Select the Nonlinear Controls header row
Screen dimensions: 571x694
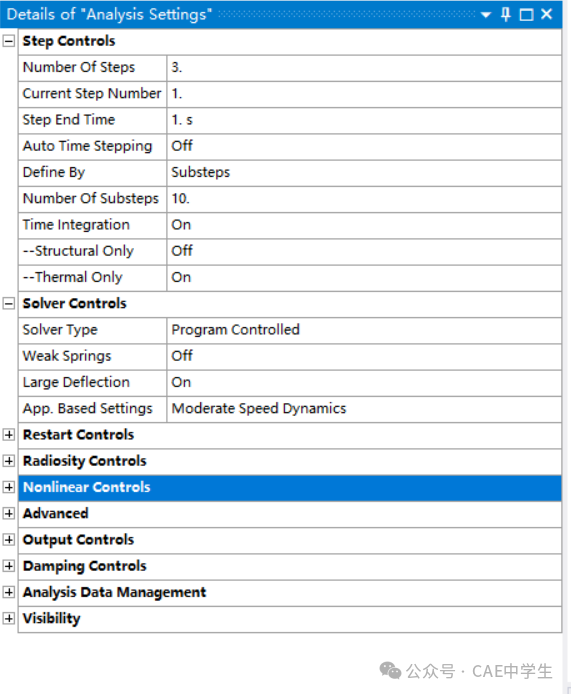click(x=290, y=488)
